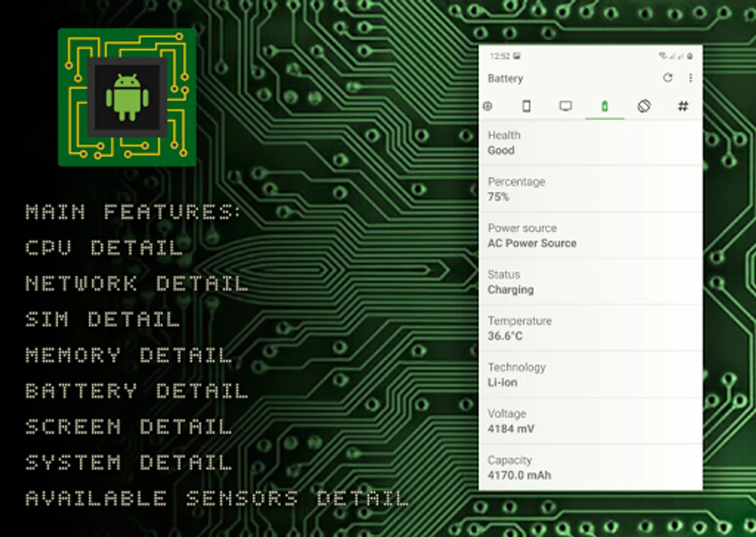Image resolution: width=756 pixels, height=537 pixels.
Task: Select the Percentage 75% row
Action: click(x=591, y=189)
